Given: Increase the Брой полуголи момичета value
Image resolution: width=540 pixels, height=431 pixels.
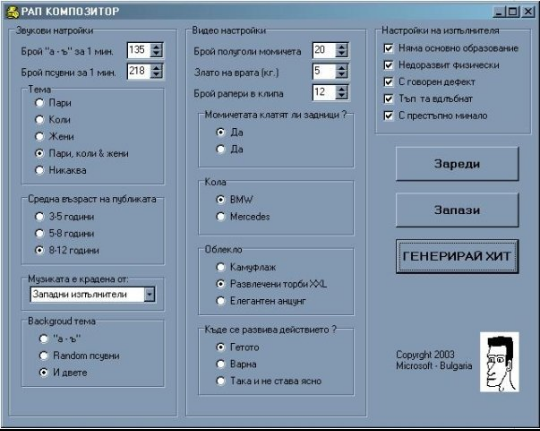Looking at the screenshot, I should tap(342, 47).
